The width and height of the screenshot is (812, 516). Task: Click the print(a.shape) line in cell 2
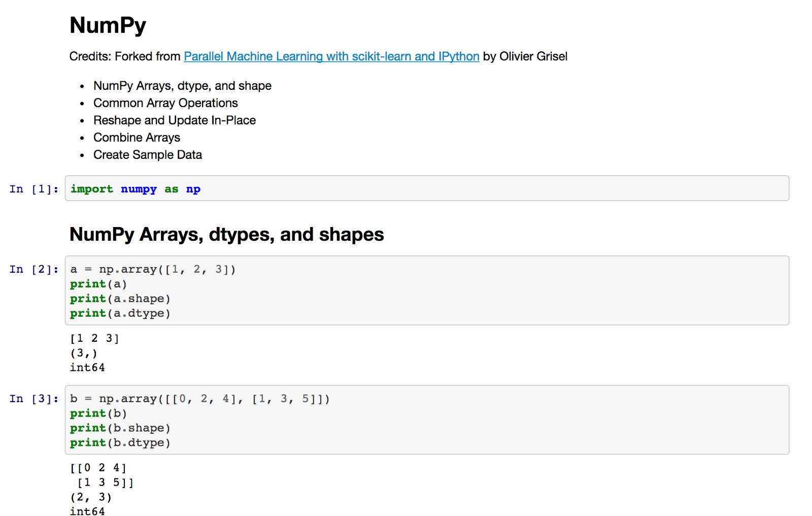click(x=120, y=299)
